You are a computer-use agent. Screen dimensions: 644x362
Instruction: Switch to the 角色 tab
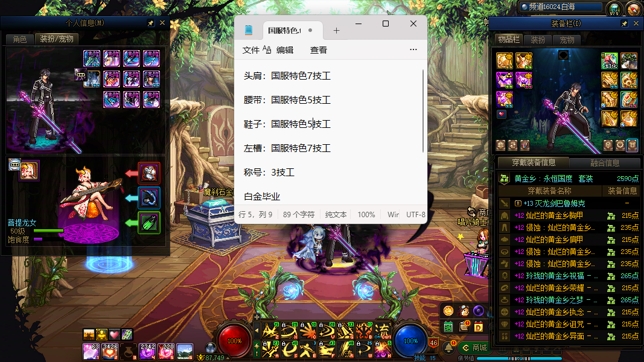point(19,39)
